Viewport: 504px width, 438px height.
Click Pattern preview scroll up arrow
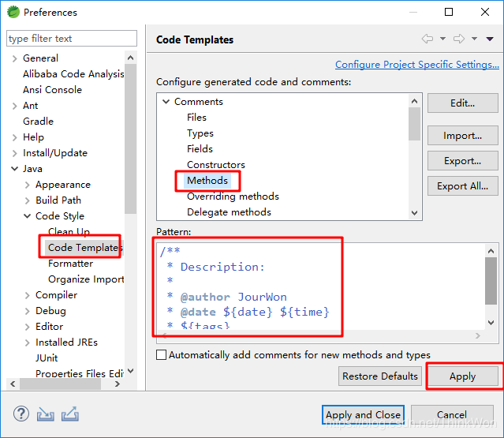point(491,251)
